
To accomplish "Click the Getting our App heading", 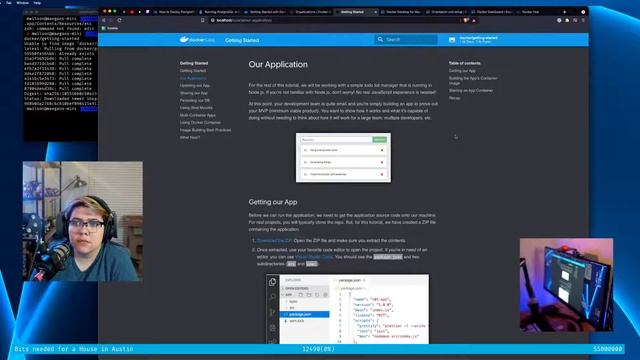I will tap(273, 202).
